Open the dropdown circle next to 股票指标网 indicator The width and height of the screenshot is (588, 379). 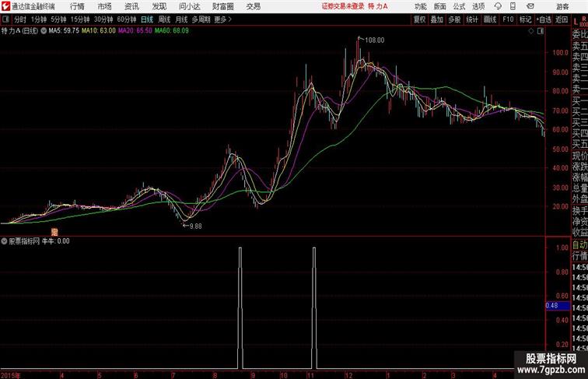pyautogui.click(x=4, y=241)
